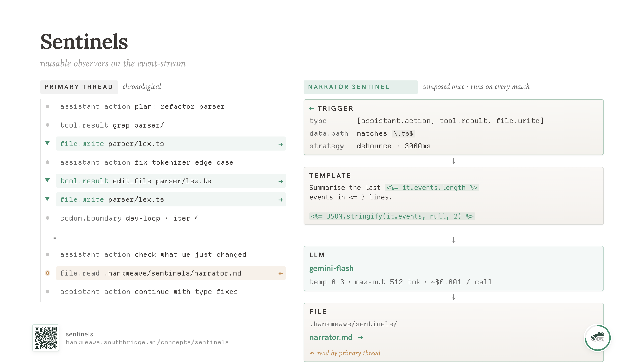Click the QR code for sentinels
Image resolution: width=644 pixels, height=362 pixels.
coord(46,338)
